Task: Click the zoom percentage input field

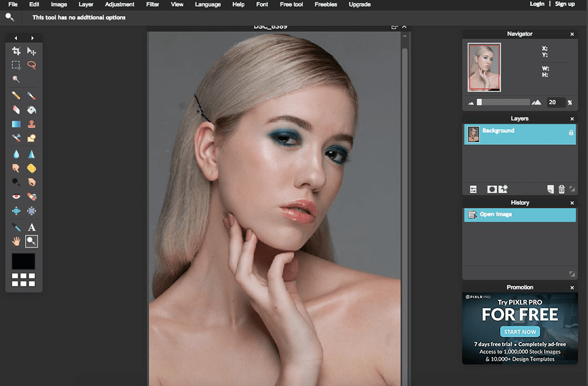Action: click(556, 102)
